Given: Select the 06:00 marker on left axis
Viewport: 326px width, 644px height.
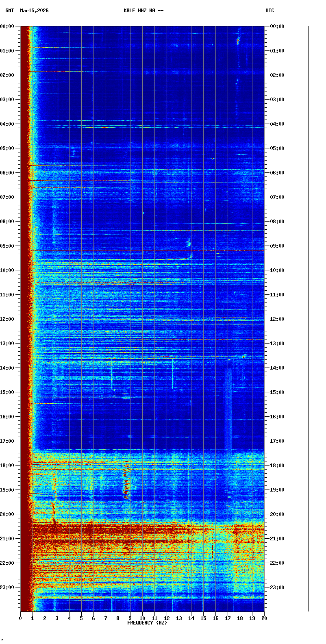Looking at the screenshot, I should pos(7,173).
